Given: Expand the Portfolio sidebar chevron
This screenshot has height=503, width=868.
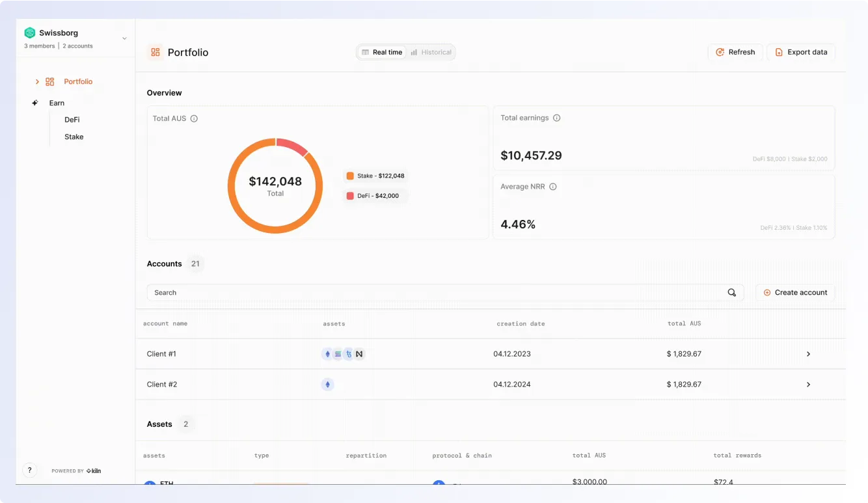Looking at the screenshot, I should click(37, 81).
